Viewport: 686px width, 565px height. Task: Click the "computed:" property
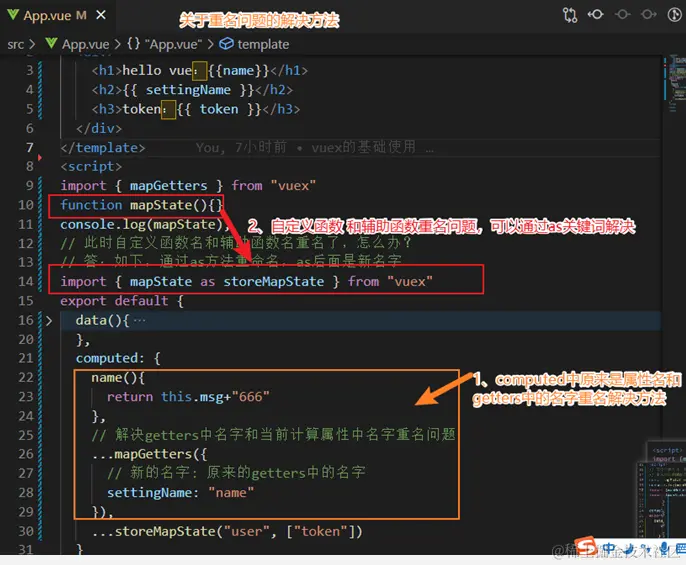click(x=110, y=359)
